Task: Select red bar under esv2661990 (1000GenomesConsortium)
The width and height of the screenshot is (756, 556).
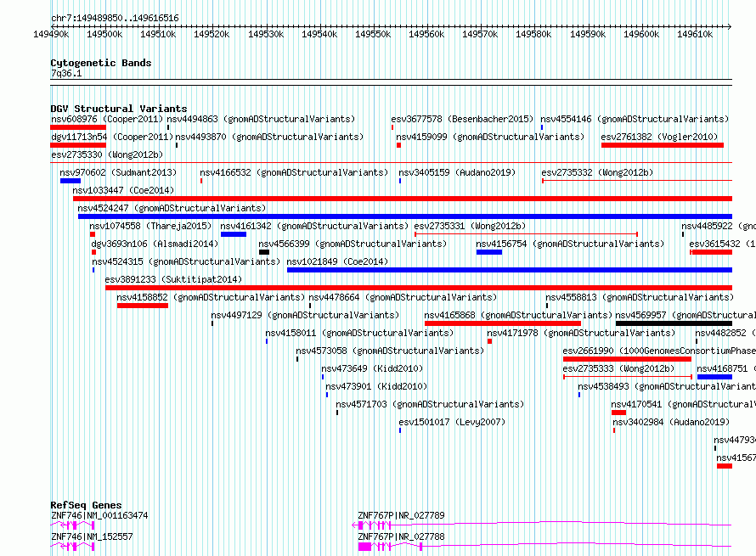Action: tap(627, 359)
